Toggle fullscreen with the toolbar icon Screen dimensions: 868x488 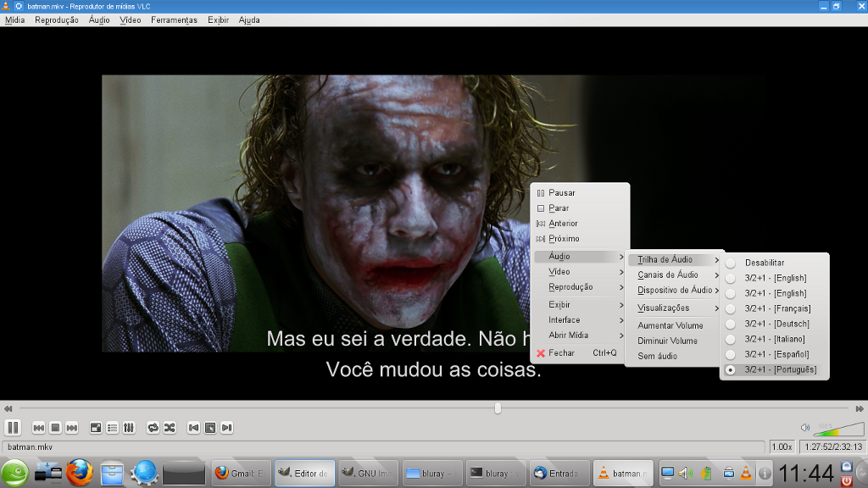coord(96,428)
